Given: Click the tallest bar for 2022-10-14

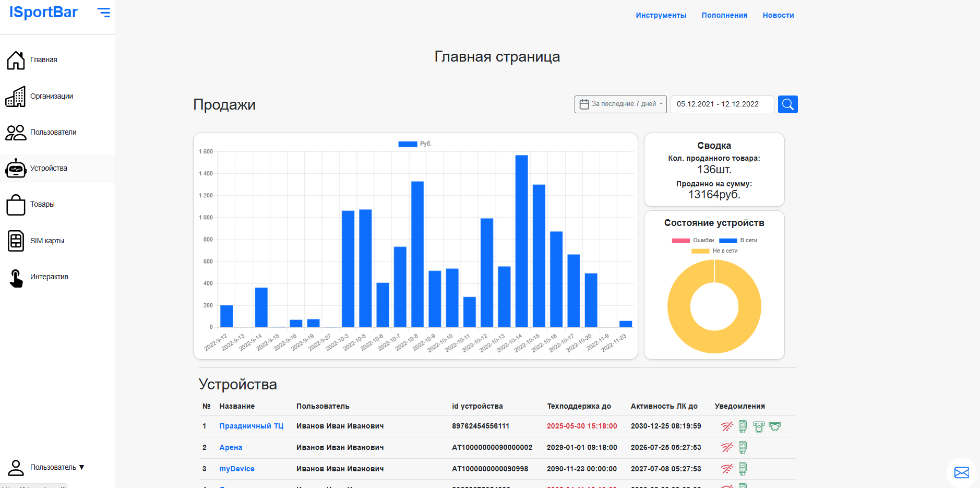Looking at the screenshot, I should pyautogui.click(x=521, y=241).
